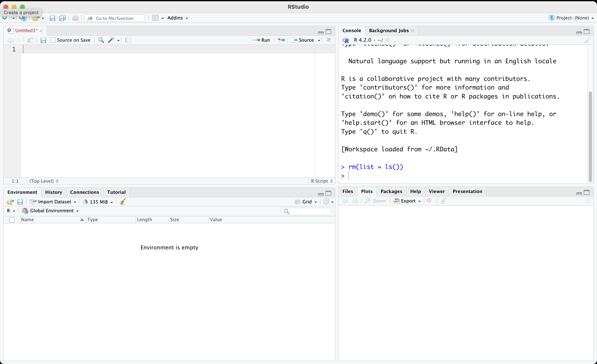Click Zoom button in Plots pane
This screenshot has width=597, height=364.
[x=375, y=201]
